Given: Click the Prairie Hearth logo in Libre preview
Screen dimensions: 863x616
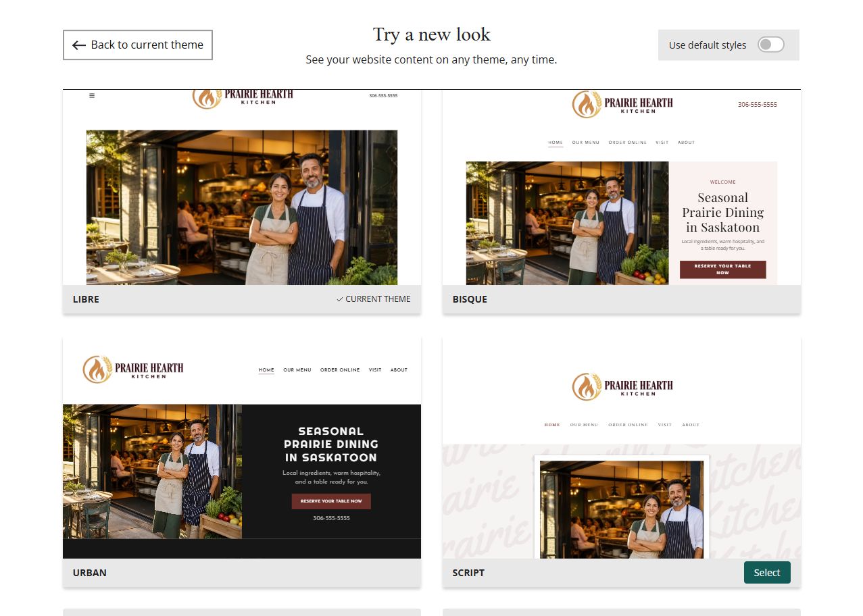Looking at the screenshot, I should 243,98.
